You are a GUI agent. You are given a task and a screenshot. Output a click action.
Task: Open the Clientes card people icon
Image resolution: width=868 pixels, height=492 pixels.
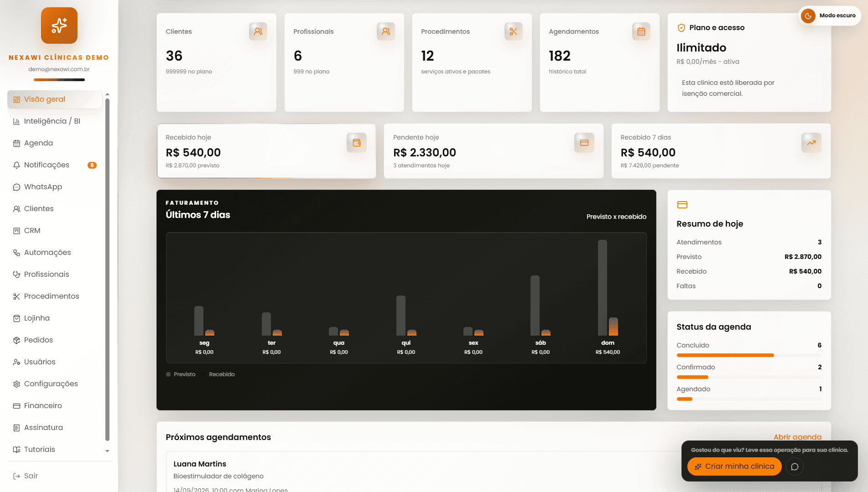tap(258, 31)
